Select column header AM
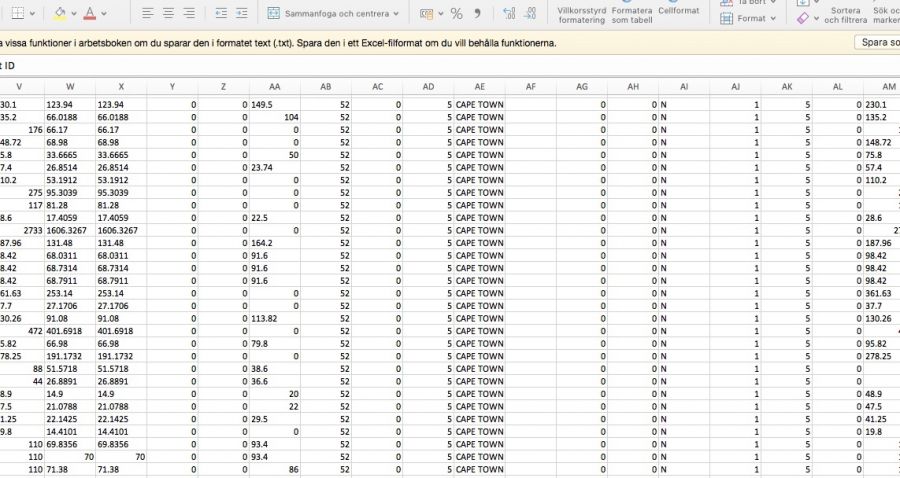Screen dimensions: 900x478 [x=882, y=87]
